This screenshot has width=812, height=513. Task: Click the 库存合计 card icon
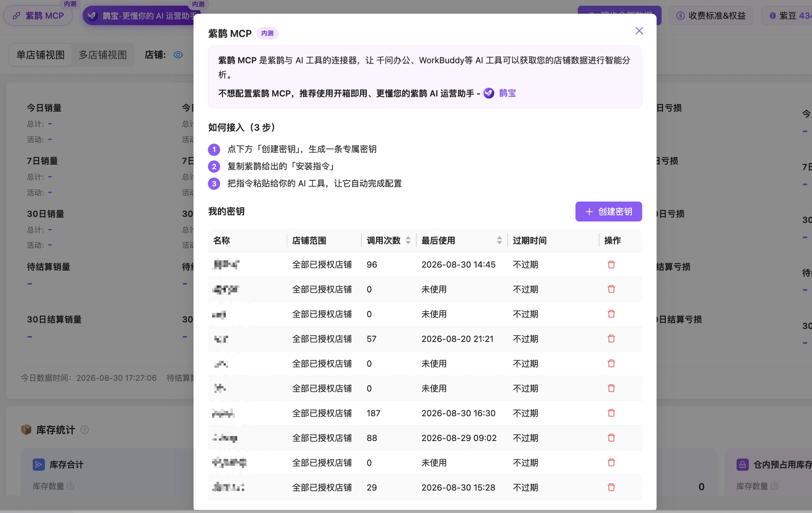point(39,464)
